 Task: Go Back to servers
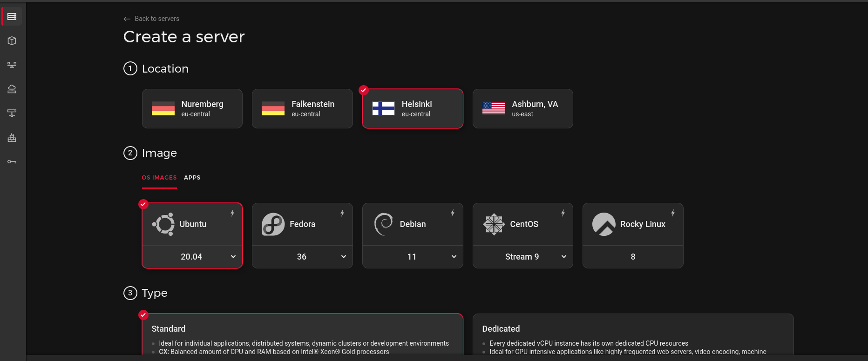pos(157,19)
